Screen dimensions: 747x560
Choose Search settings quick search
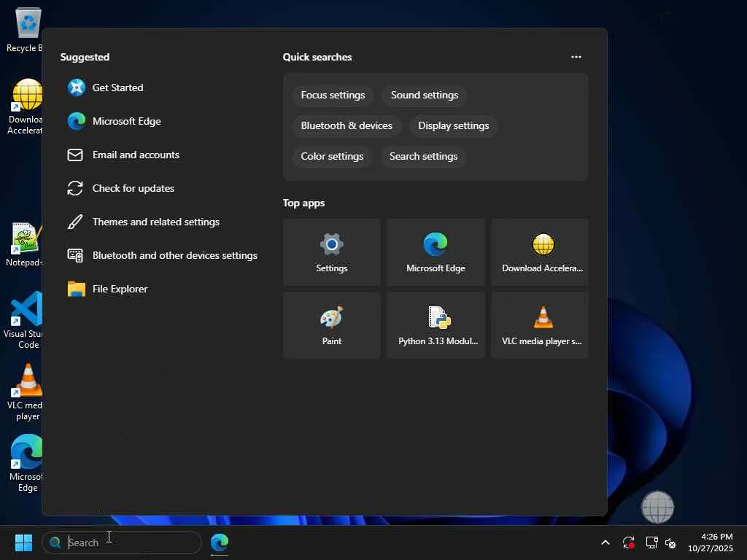point(424,156)
